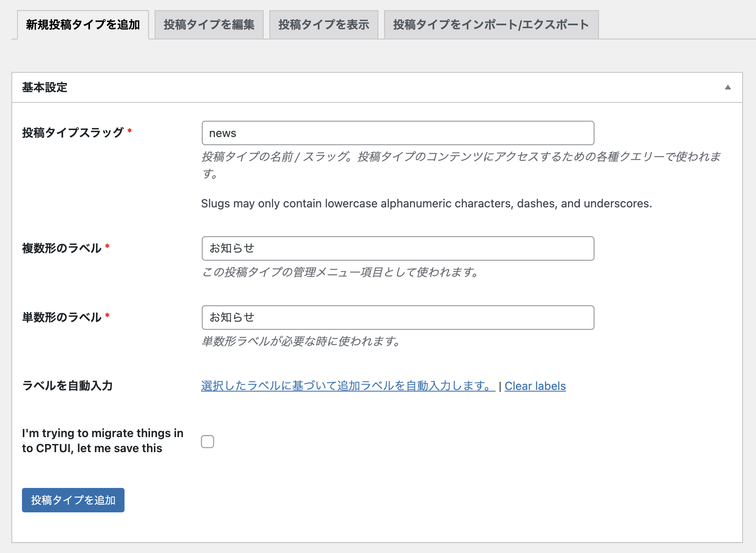
Task: Go to the 投稿タイプをインポート/エクスポート tab
Action: click(x=491, y=25)
